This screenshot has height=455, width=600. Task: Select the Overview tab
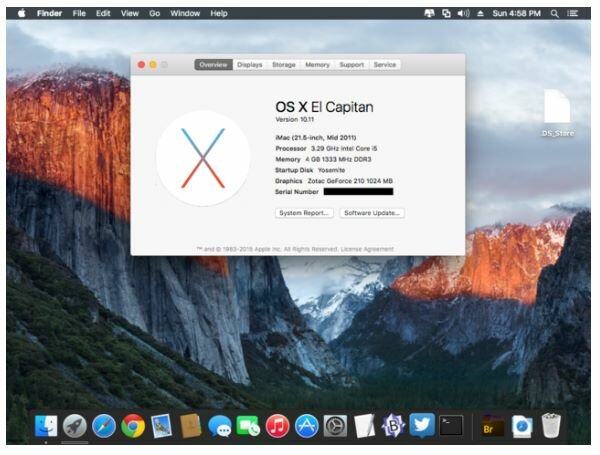pyautogui.click(x=214, y=65)
